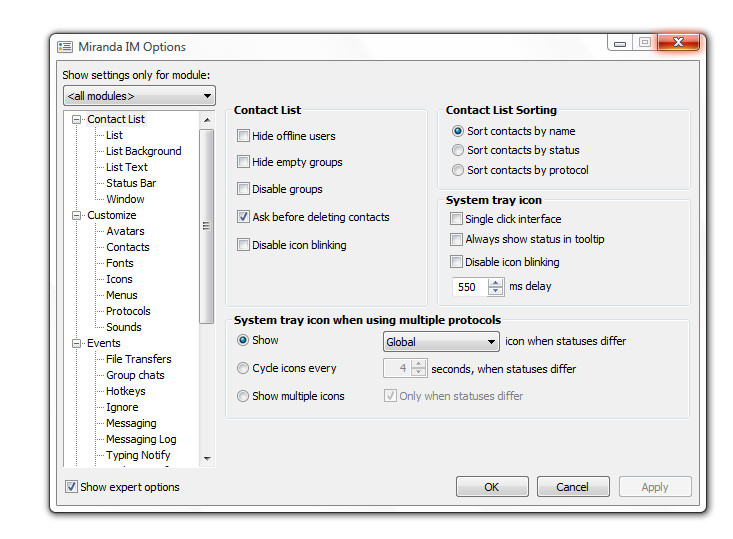The height and width of the screenshot is (539, 733).
Task: Open Typing Notify settings
Action: (x=138, y=455)
